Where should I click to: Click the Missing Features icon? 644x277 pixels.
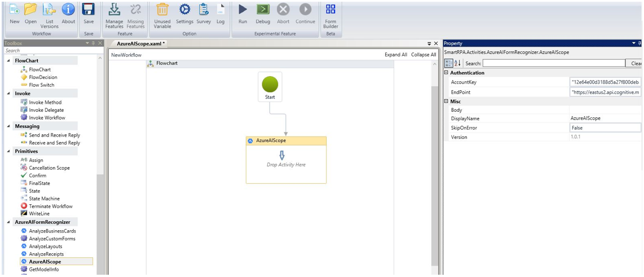point(135,10)
